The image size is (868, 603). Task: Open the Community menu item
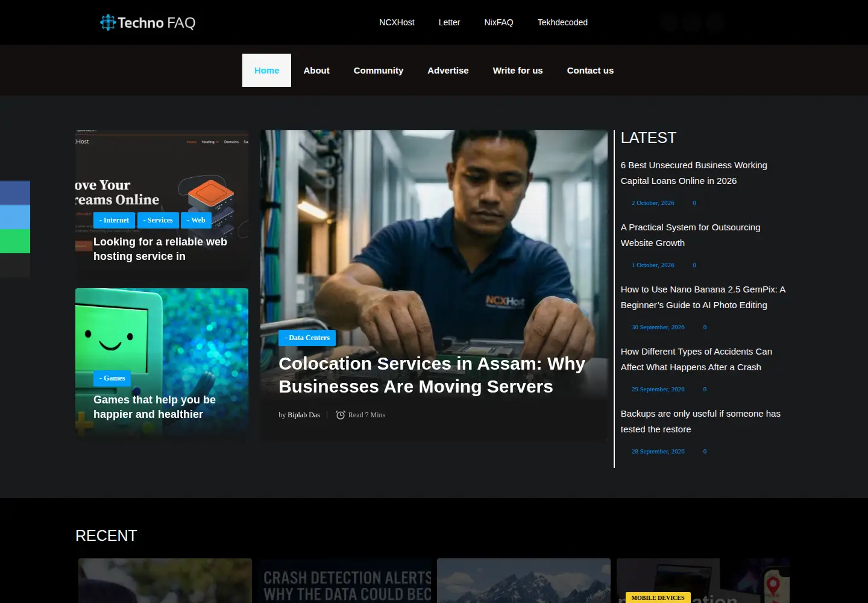(379, 70)
